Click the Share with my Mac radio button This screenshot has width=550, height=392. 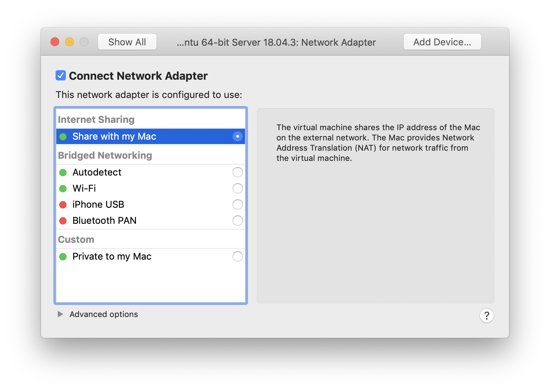coord(237,136)
